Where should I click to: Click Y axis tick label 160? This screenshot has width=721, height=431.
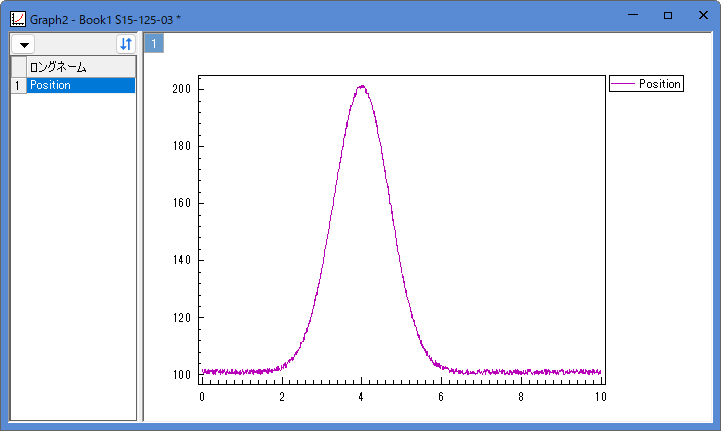click(x=182, y=203)
